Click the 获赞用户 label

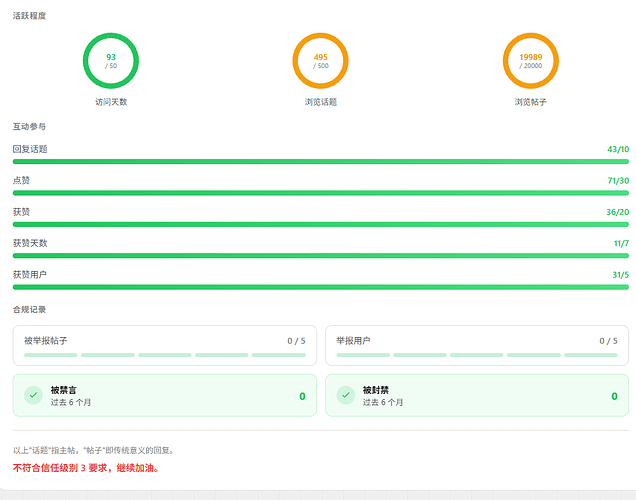point(30,275)
